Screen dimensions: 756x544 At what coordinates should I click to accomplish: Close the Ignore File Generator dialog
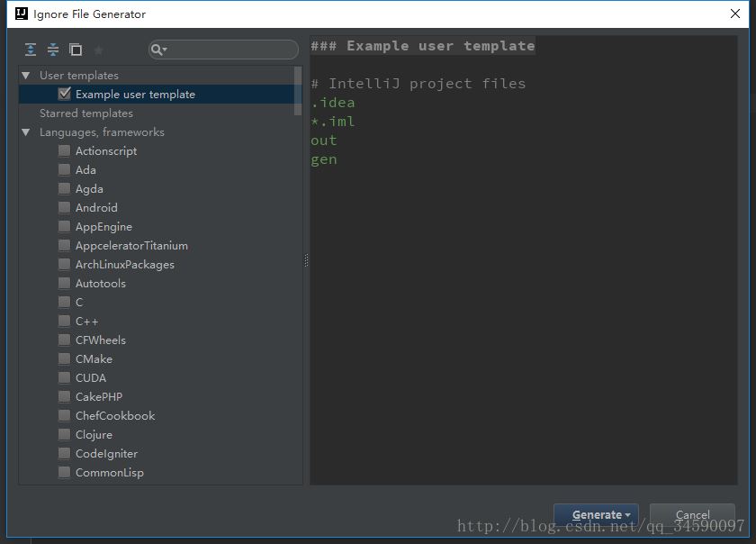pos(734,14)
